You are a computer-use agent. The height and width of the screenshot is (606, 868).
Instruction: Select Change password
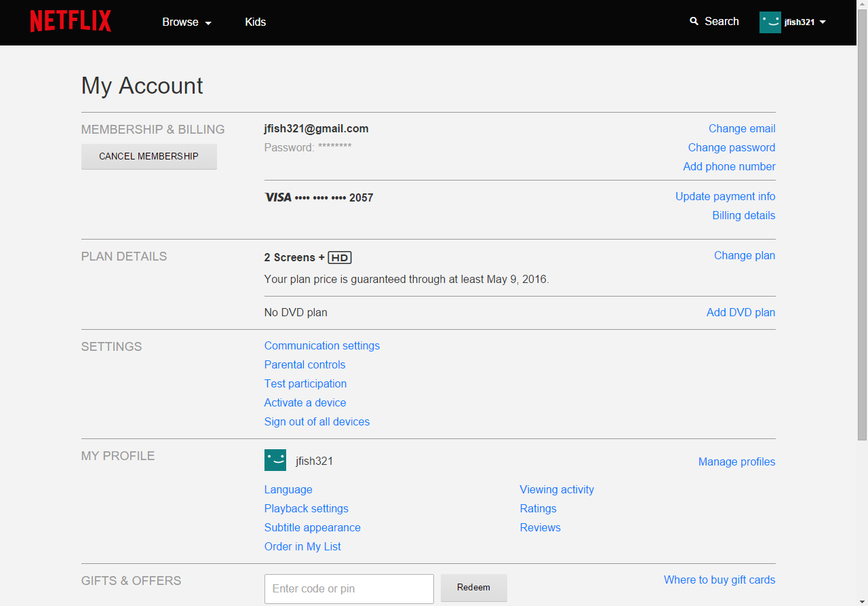[731, 148]
